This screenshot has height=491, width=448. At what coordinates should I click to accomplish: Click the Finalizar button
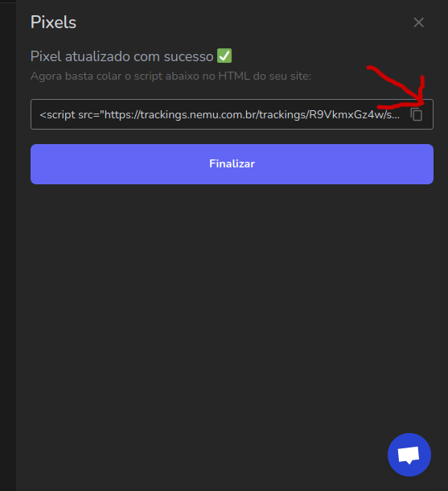point(232,164)
